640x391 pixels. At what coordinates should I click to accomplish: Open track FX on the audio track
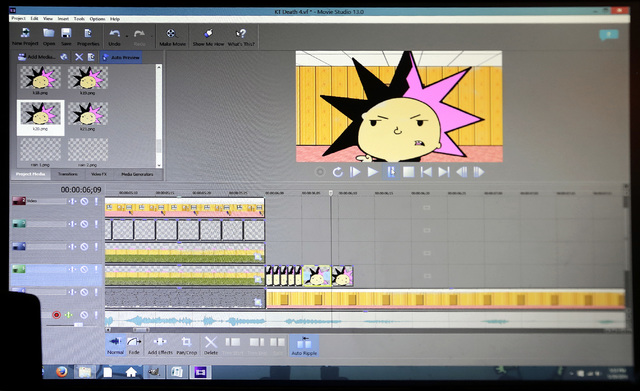(x=69, y=315)
